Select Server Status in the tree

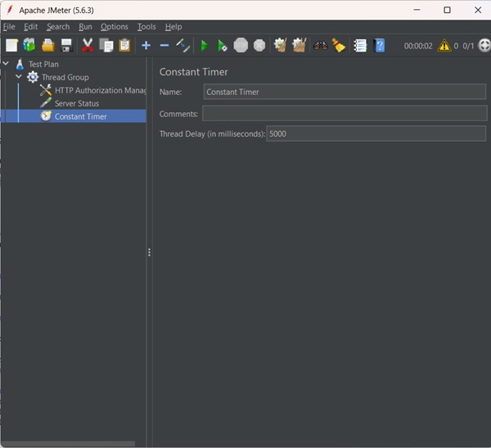77,103
